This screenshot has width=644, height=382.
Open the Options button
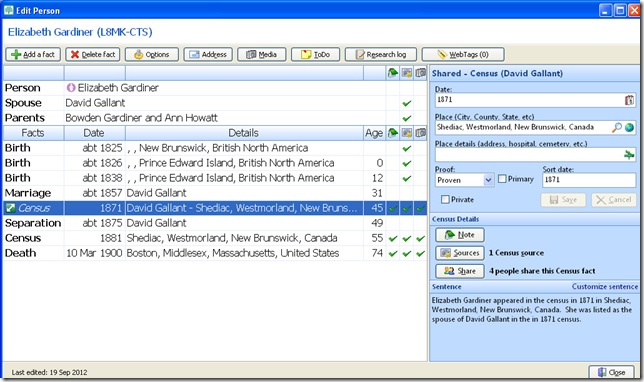152,54
